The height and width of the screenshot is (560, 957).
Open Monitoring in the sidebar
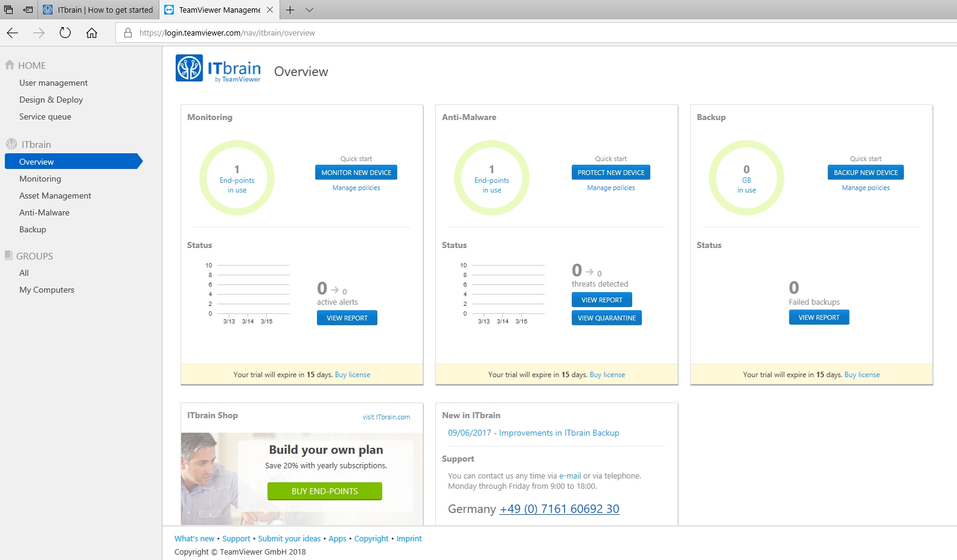40,179
